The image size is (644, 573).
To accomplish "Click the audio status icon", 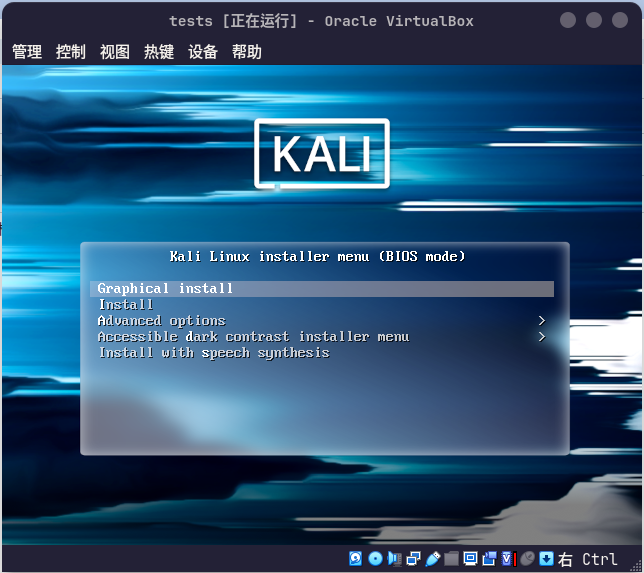I will 394,559.
